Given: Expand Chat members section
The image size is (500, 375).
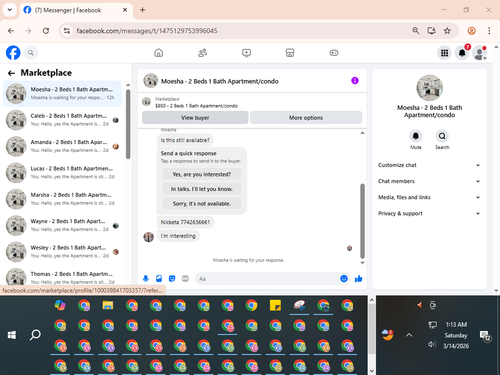Looking at the screenshot, I should pyautogui.click(x=429, y=181).
